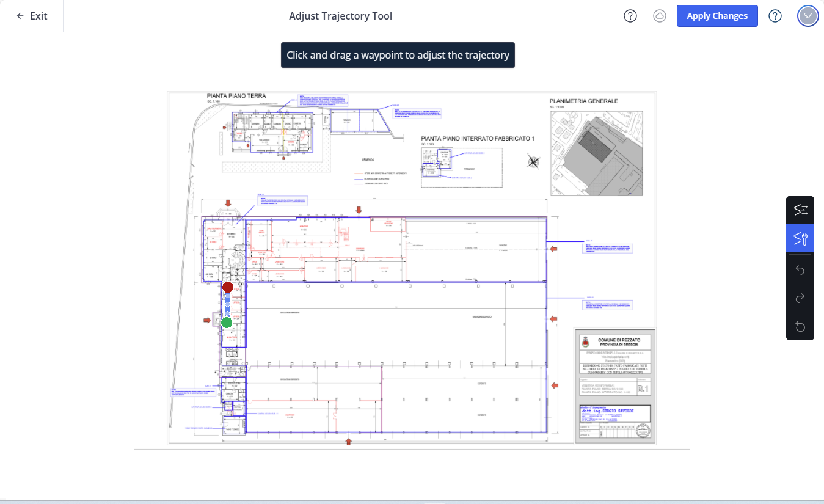Select the Adjust Trajectory wrench tool
Viewport: 824px width, 504px height.
[800, 238]
